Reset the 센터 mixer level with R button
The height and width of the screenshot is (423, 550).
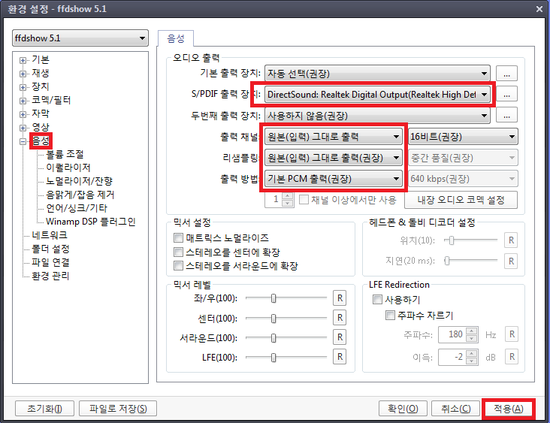(x=340, y=318)
